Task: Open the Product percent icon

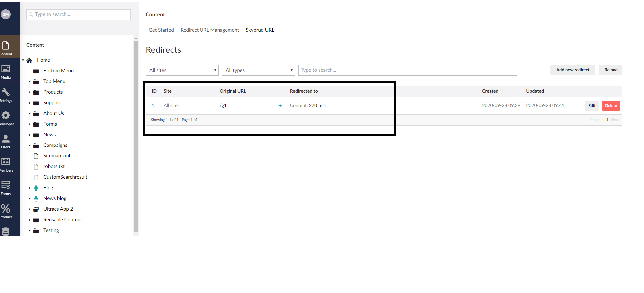Action: [x=6, y=208]
